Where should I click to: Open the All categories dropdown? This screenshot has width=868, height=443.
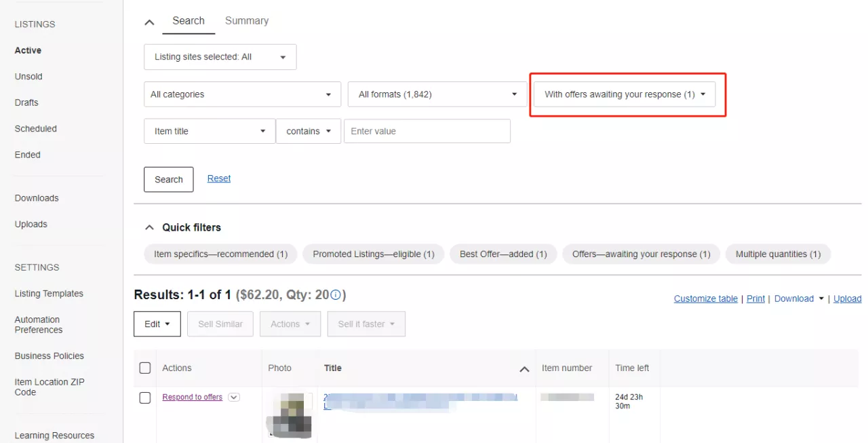coord(242,94)
